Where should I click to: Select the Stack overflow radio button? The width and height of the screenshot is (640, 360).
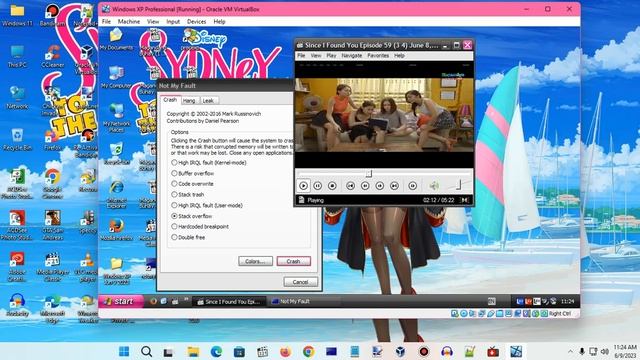click(x=174, y=216)
